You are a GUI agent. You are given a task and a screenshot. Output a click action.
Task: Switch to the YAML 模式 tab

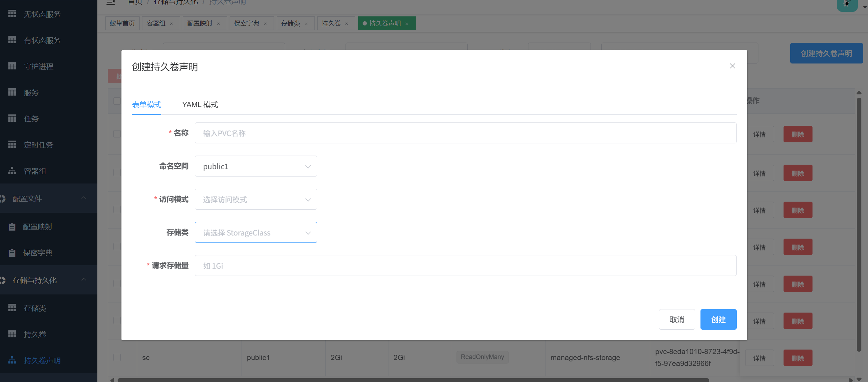(x=200, y=105)
